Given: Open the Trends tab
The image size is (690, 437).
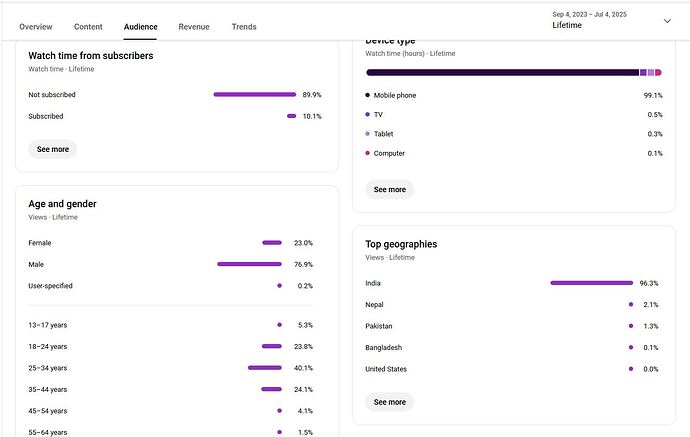Looking at the screenshot, I should [244, 27].
